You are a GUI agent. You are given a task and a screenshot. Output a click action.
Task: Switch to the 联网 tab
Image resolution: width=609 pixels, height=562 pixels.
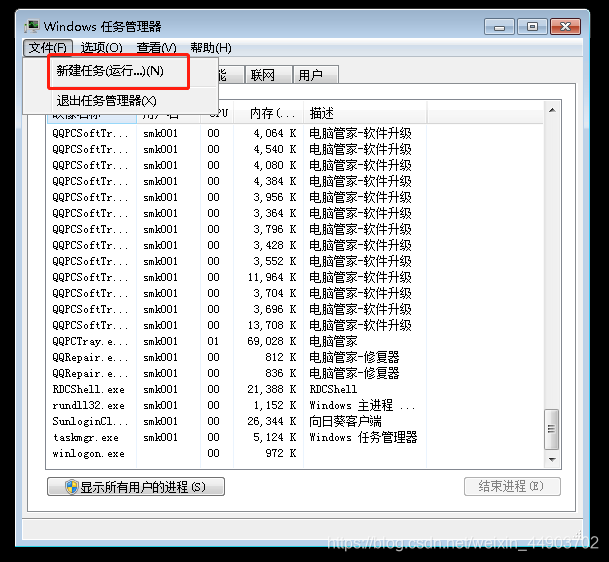[268, 75]
